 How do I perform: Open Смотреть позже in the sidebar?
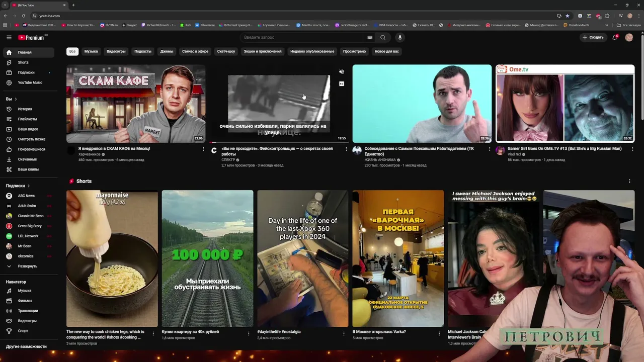click(29, 139)
